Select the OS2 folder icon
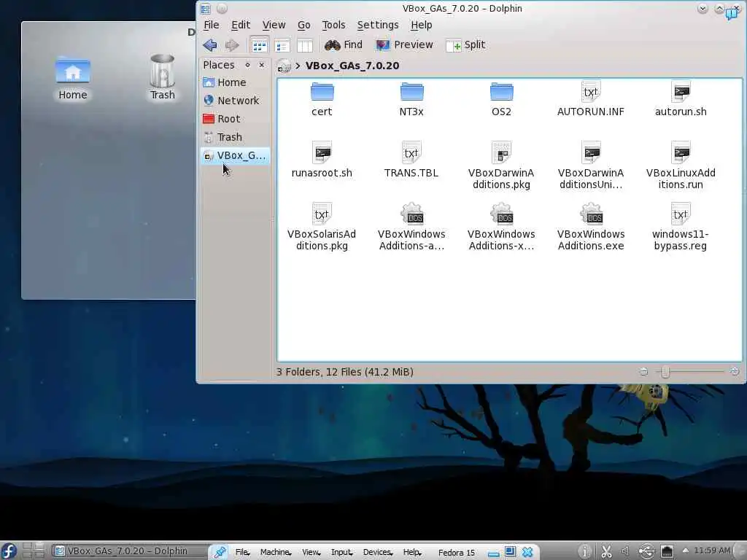 click(x=501, y=91)
